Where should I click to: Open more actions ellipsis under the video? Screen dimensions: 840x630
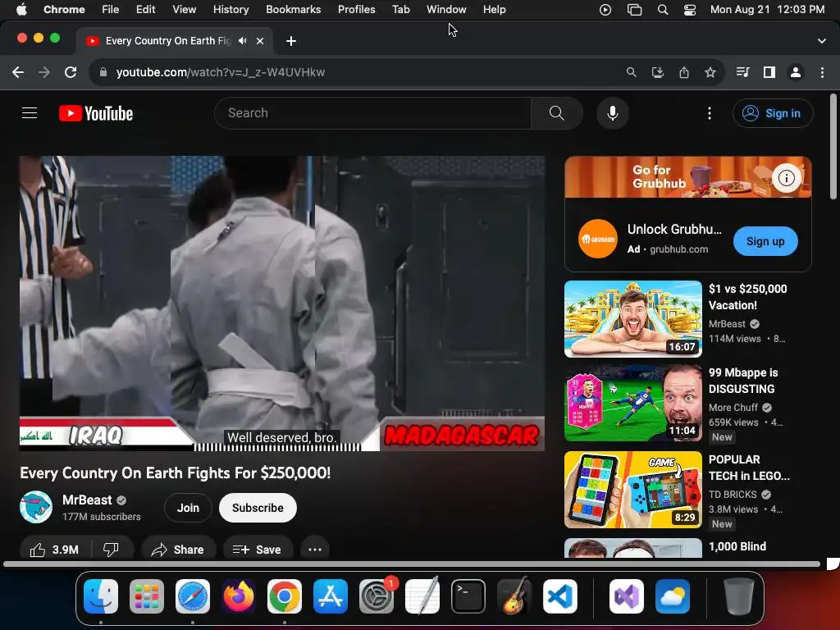pos(314,550)
